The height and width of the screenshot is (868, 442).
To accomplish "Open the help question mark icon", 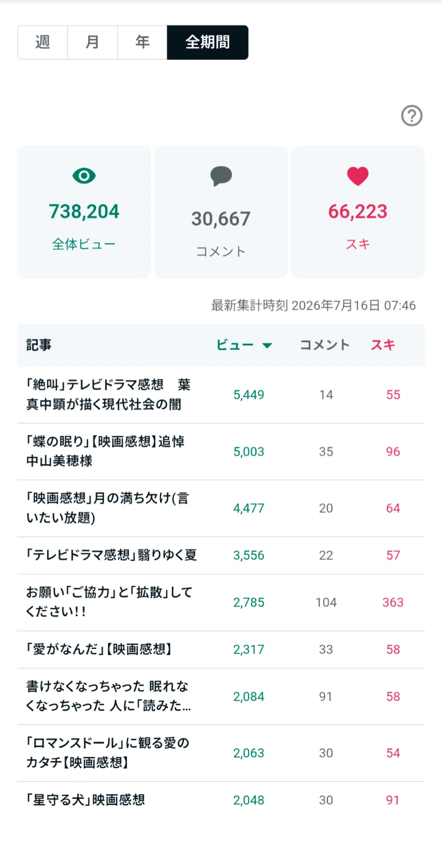I will [x=412, y=116].
